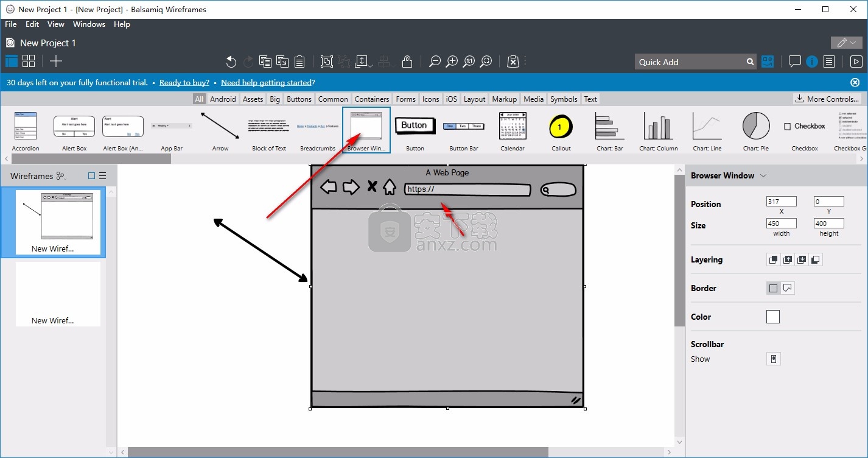Pick the Alert Box control
868x458 pixels.
(74, 131)
